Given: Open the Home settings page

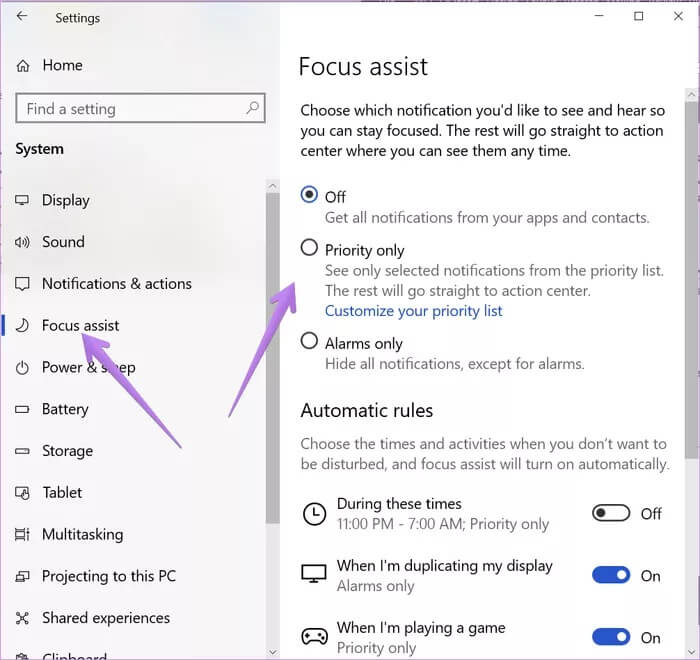Looking at the screenshot, I should (x=62, y=65).
